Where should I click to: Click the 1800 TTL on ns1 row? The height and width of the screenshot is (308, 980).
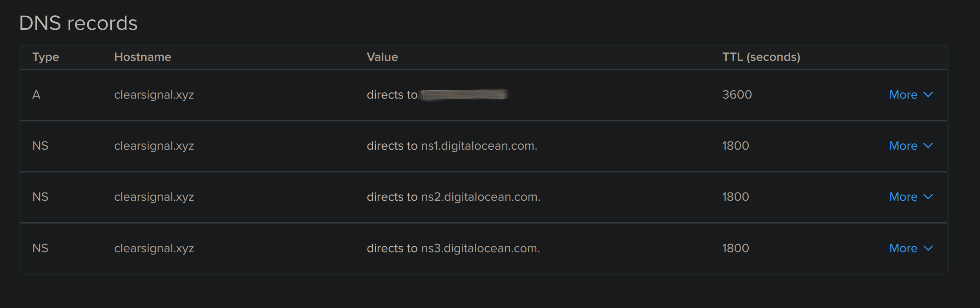click(x=735, y=146)
